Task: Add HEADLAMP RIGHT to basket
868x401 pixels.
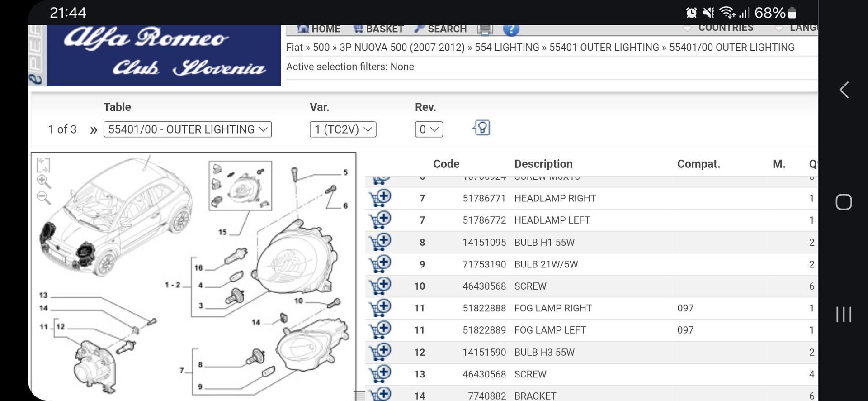Action: pyautogui.click(x=380, y=198)
